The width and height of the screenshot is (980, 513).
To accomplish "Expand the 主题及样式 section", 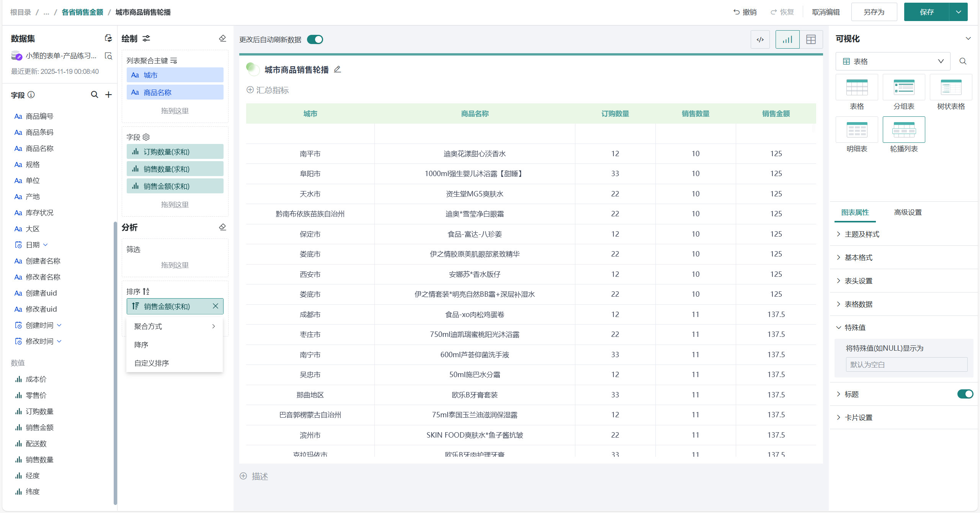I will [862, 234].
